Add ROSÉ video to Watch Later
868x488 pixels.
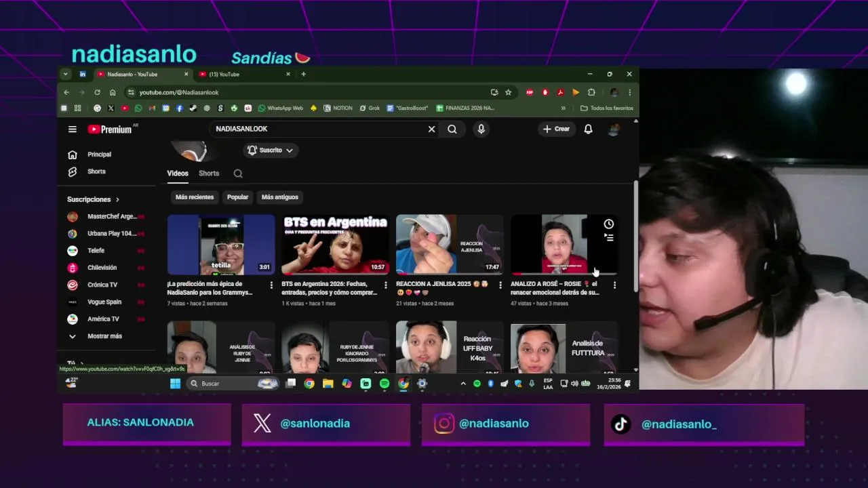(609, 224)
